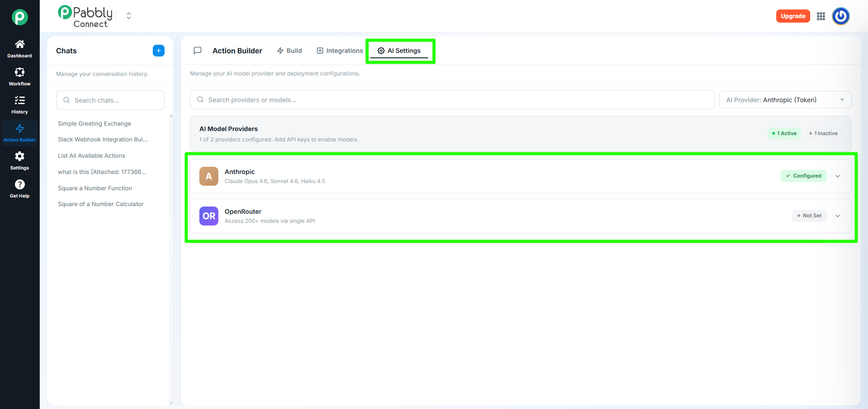
Task: Open the Slack Webhook Integration chat
Action: (x=103, y=140)
